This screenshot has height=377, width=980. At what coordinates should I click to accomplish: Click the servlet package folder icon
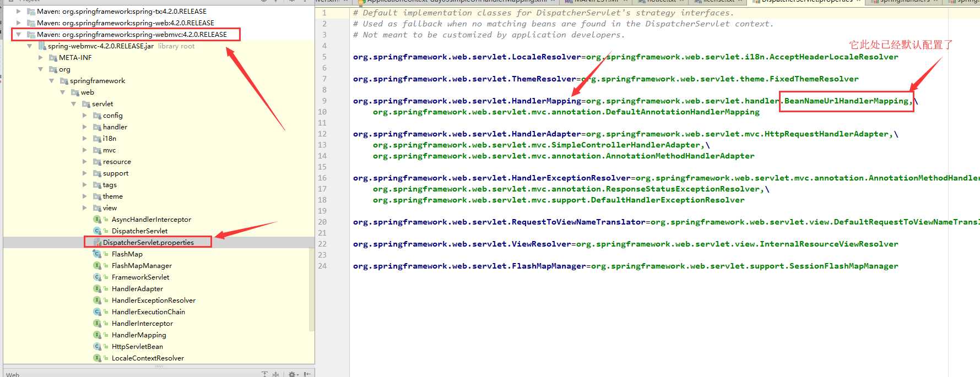pos(86,104)
